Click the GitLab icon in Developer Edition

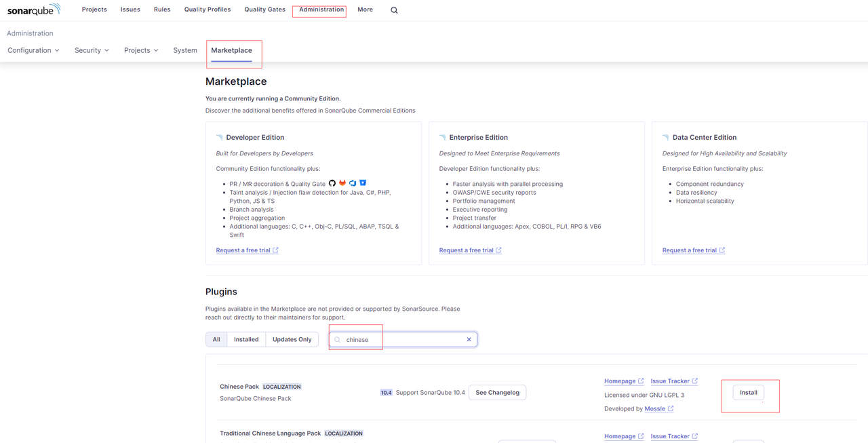pos(342,183)
